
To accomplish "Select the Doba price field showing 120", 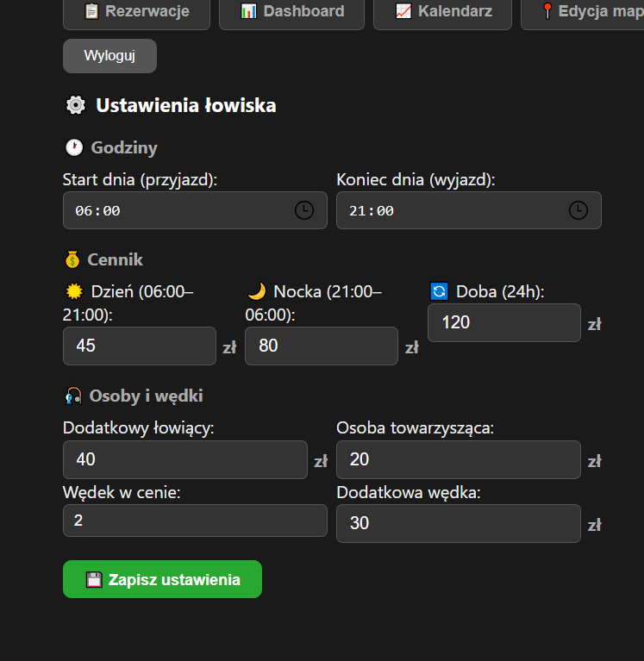I will 504,322.
